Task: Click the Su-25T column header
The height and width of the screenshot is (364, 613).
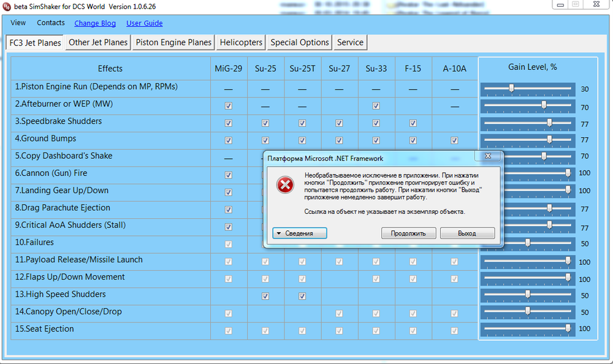Action: click(302, 69)
